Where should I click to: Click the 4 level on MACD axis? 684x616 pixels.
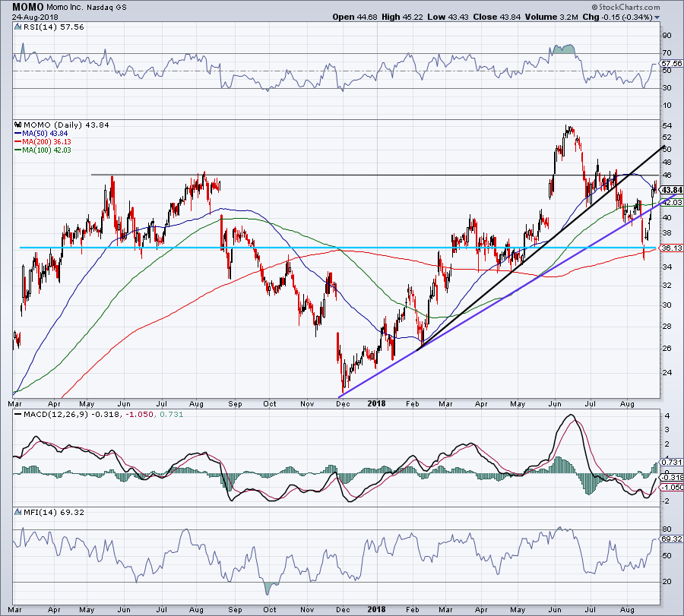click(x=667, y=416)
